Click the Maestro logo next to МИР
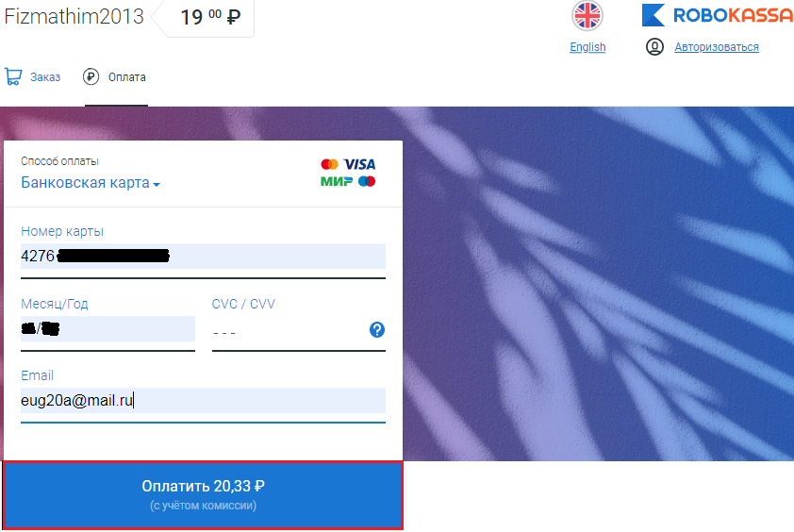This screenshot has height=532, width=794. [x=367, y=181]
